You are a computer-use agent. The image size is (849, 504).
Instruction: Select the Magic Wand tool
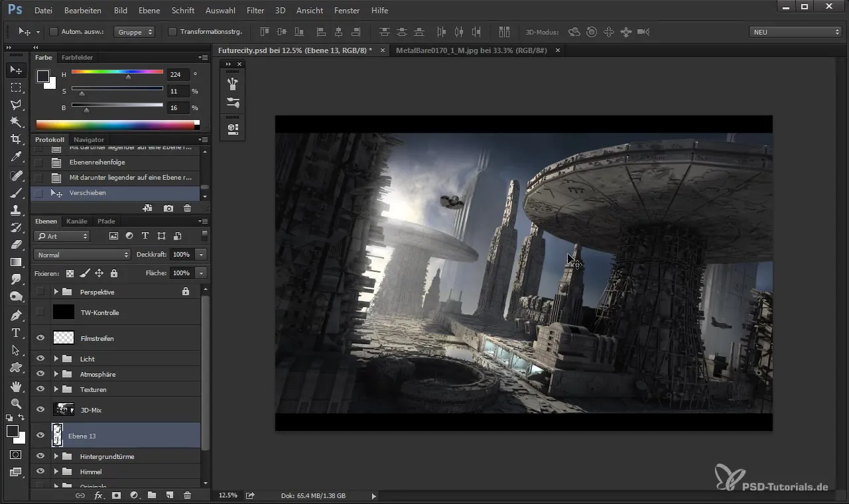point(17,121)
